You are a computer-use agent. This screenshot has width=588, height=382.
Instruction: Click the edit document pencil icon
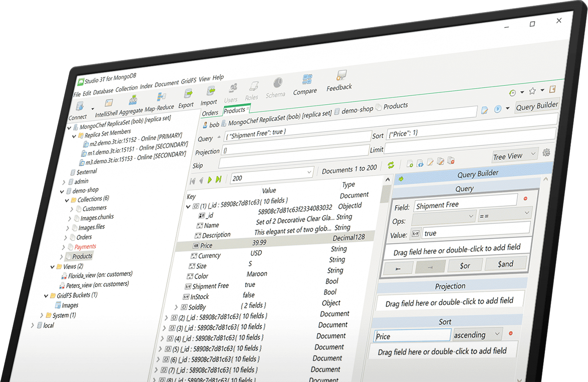click(430, 162)
